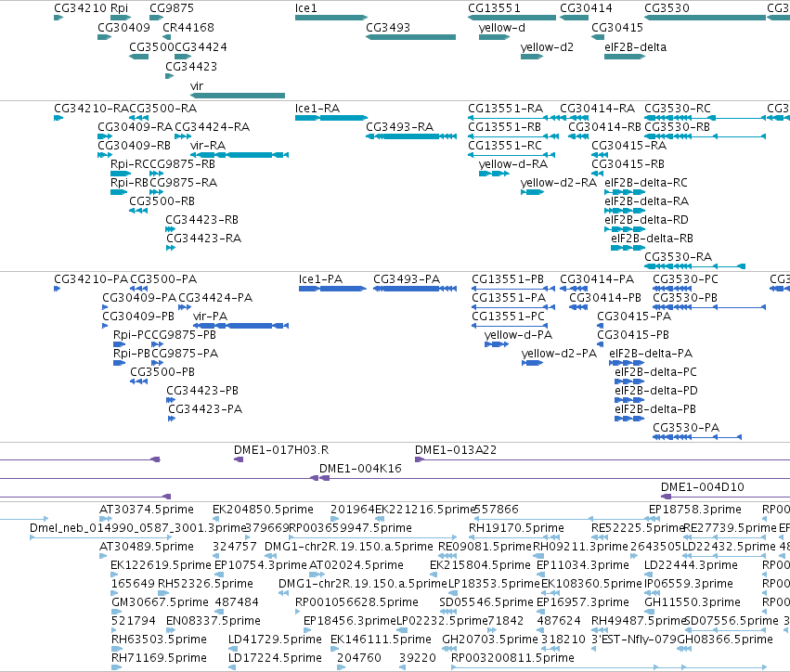Select the yellow-d gene label
The image size is (790, 672).
(x=502, y=28)
